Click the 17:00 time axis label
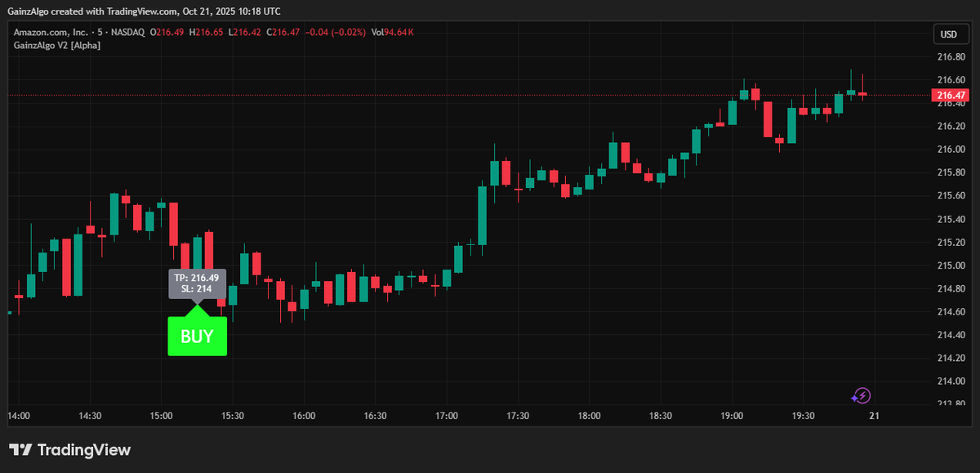980x473 pixels. click(447, 416)
